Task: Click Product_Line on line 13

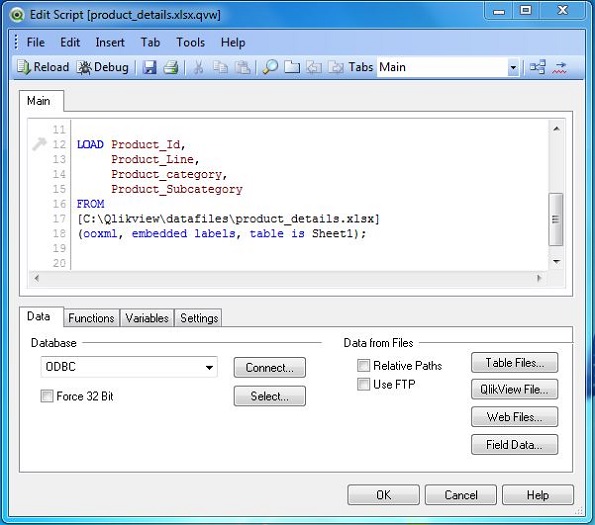Action: [153, 159]
